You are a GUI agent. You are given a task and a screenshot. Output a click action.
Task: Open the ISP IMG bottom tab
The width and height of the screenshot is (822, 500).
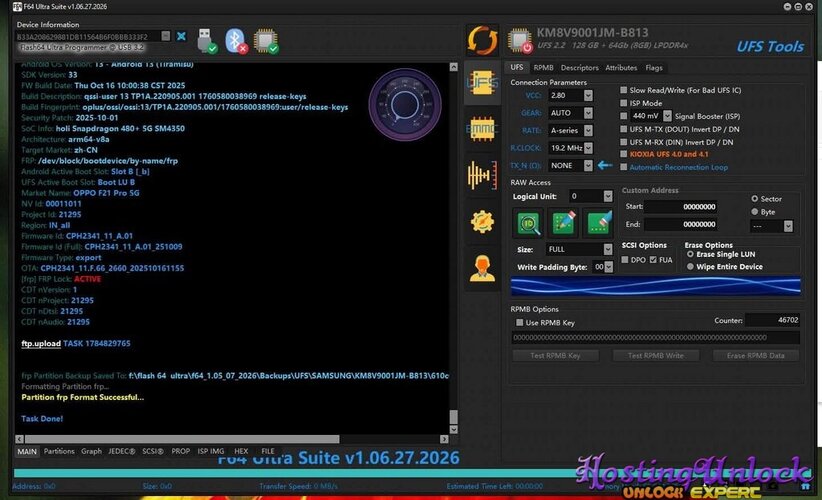point(211,451)
